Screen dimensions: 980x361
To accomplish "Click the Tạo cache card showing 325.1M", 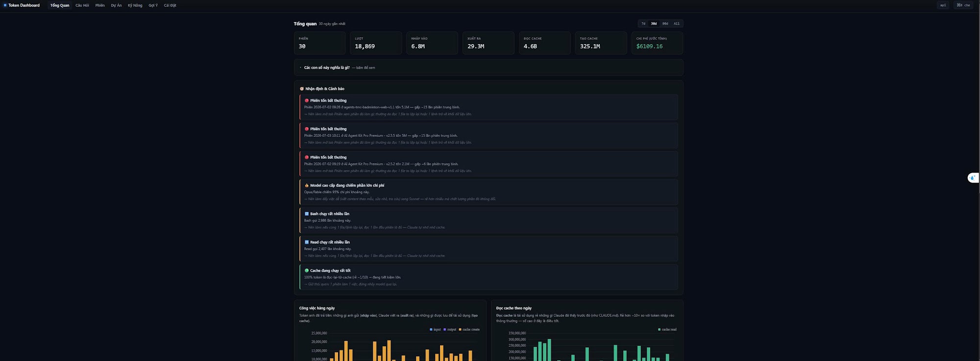I will coord(601,43).
